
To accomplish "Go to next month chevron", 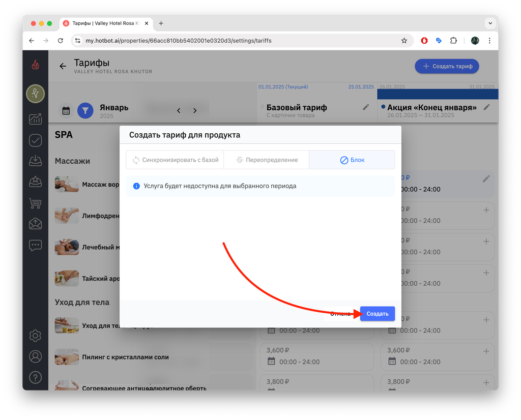I will pos(195,110).
